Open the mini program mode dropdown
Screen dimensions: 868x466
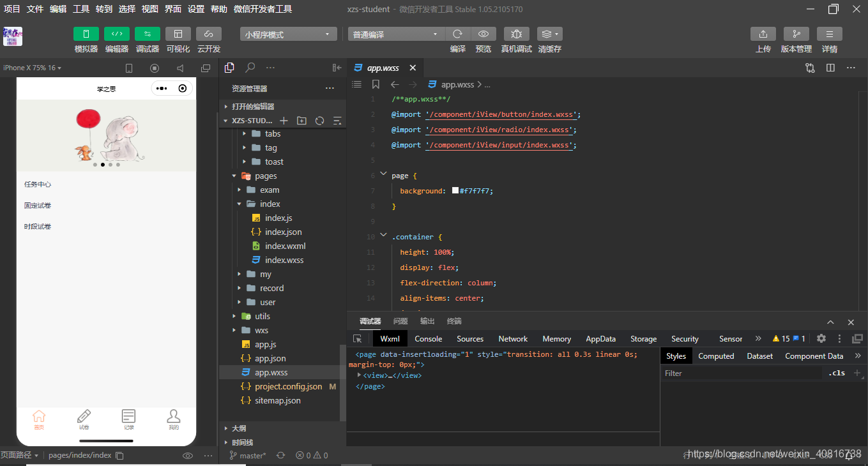(x=289, y=34)
